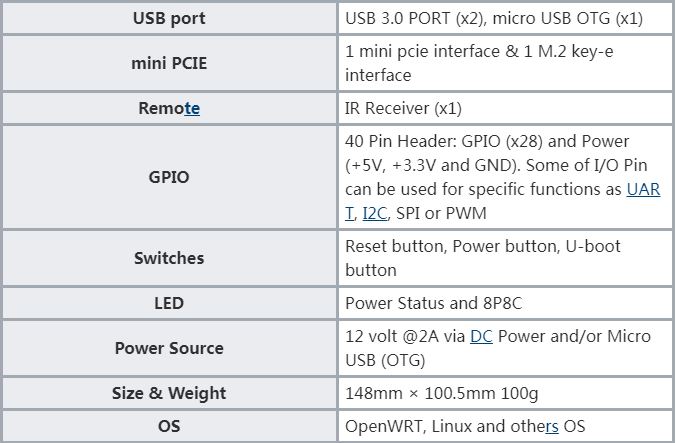Open the I2C link

[x=375, y=213]
